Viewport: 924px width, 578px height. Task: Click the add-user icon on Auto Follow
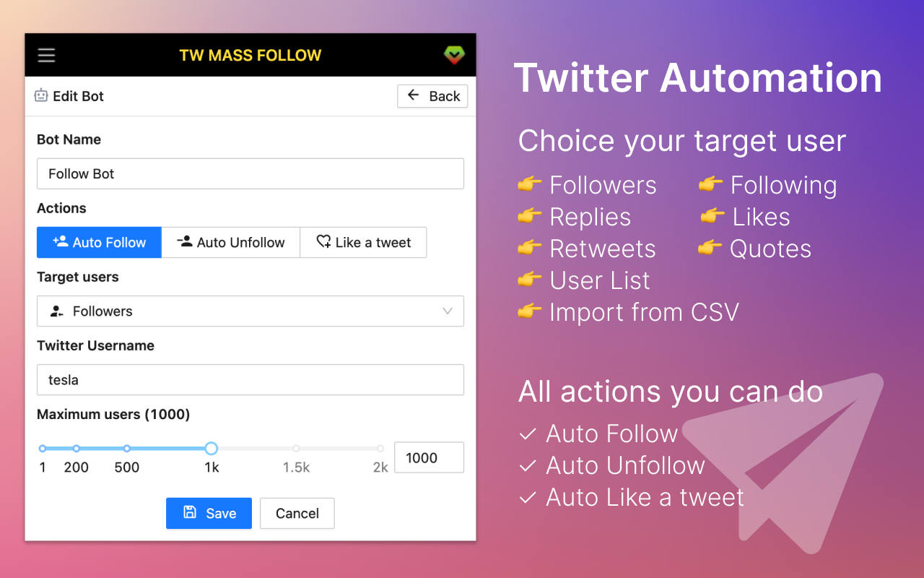point(61,241)
